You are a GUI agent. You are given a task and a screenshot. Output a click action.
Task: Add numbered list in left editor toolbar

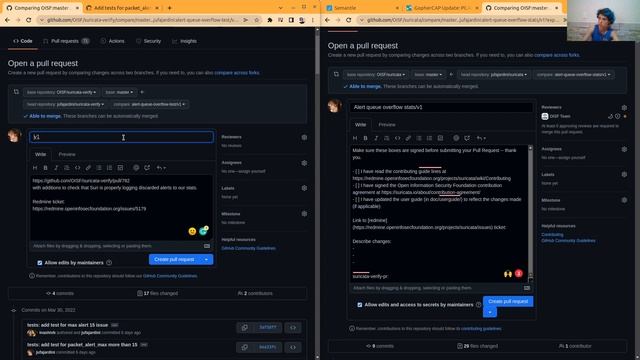(x=109, y=168)
